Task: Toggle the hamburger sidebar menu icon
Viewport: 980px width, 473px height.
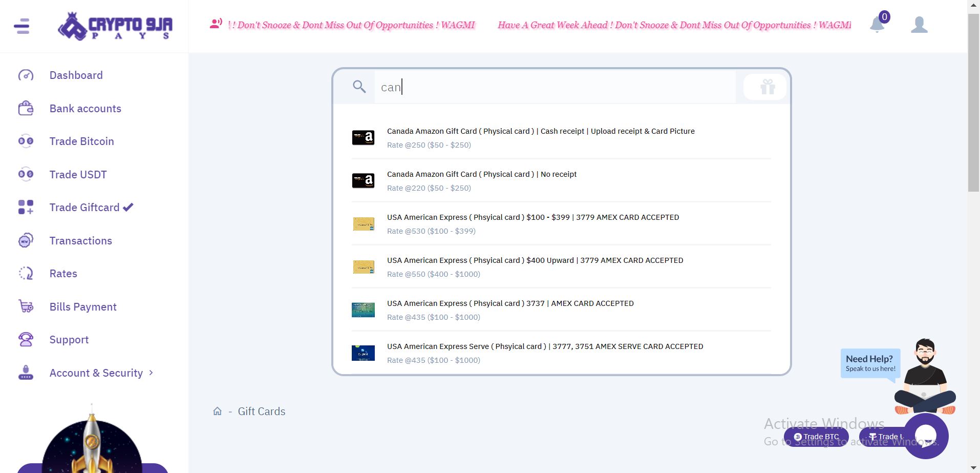Action: 22,26
